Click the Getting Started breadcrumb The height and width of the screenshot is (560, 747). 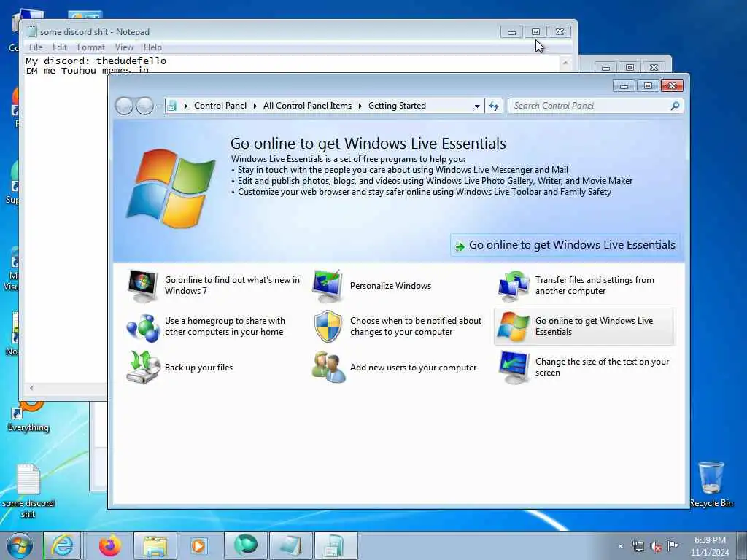[397, 106]
